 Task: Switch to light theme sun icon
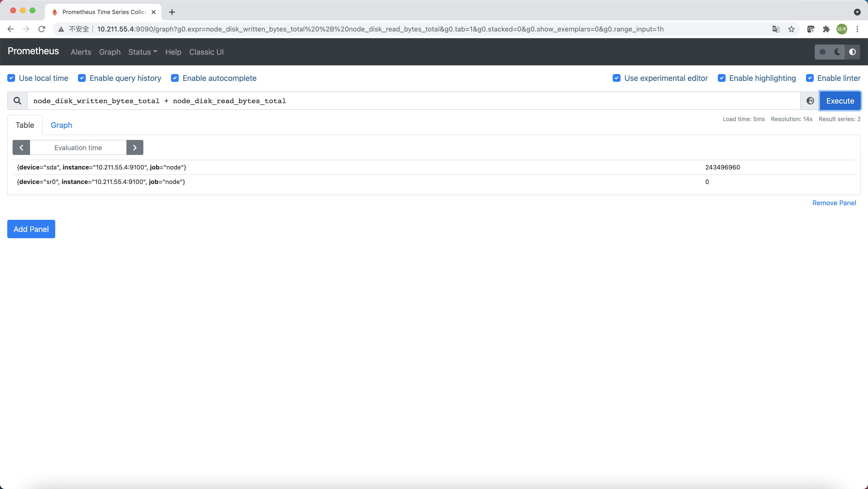coord(822,52)
